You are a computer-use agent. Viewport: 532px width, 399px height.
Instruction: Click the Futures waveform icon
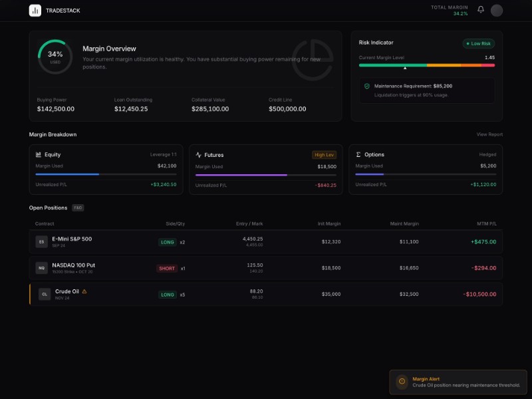pyautogui.click(x=199, y=154)
